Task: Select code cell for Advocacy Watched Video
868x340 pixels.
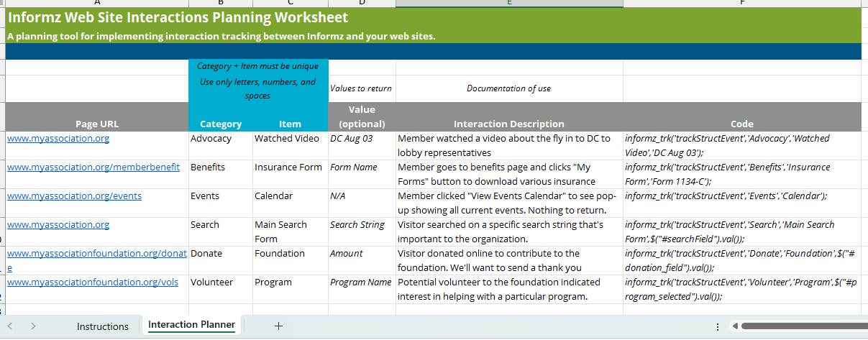Action: point(741,145)
